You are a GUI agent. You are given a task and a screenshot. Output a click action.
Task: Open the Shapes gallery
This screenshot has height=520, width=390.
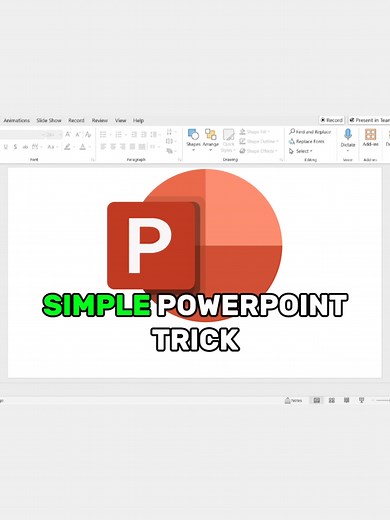[193, 140]
